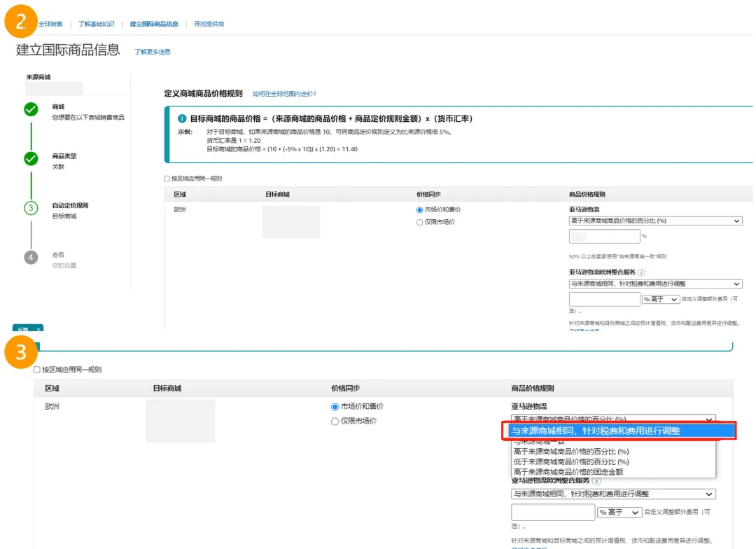Tick the lower 按区域应用同一规则 checkbox

point(38,370)
